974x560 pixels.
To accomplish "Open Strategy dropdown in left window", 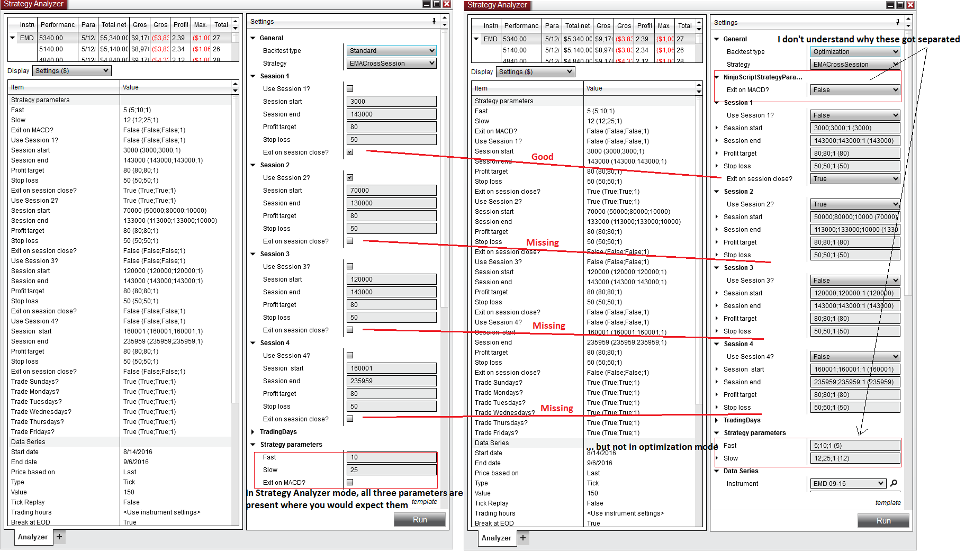I will 392,64.
